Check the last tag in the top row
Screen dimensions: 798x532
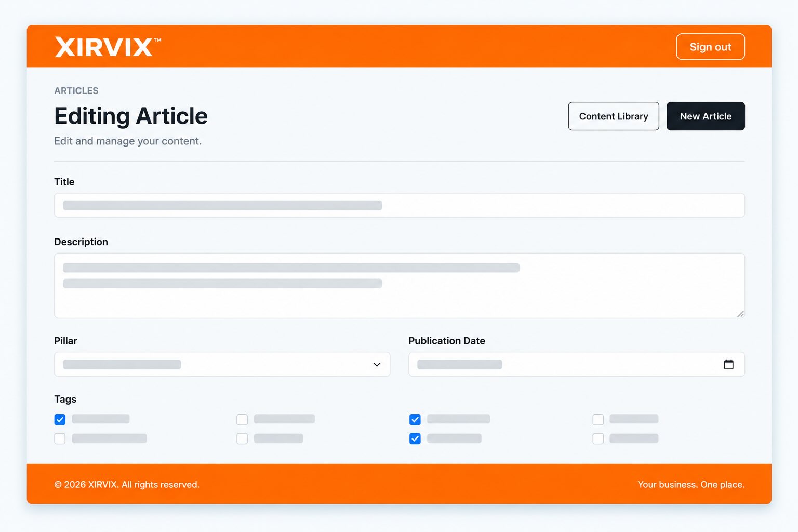[598, 419]
